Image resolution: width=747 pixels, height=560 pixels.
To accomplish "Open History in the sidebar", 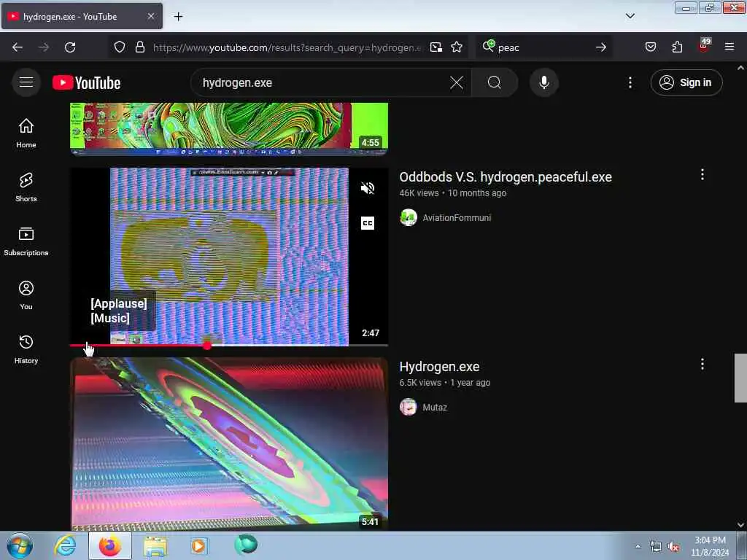I will pos(26,349).
